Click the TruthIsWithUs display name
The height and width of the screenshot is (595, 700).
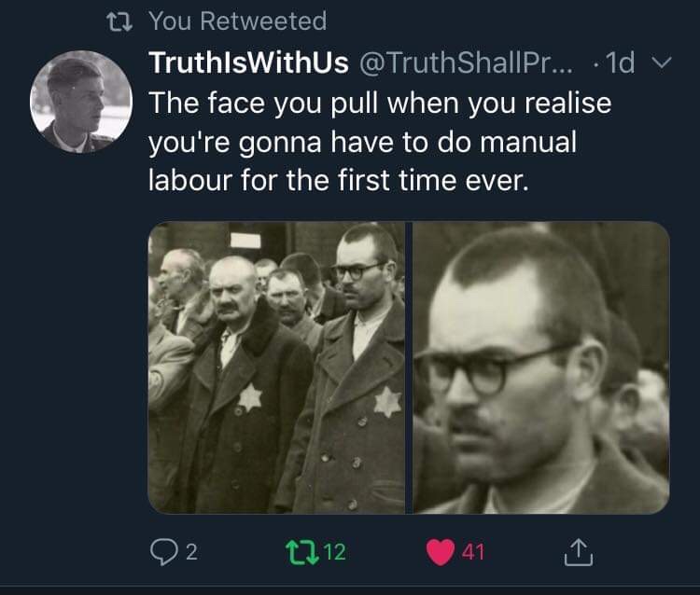click(x=248, y=62)
